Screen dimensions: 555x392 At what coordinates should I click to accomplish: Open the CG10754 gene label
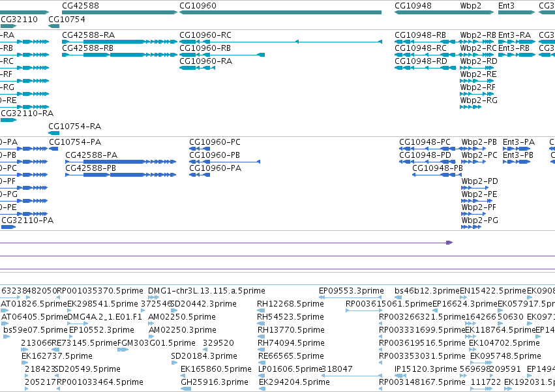tap(67, 19)
